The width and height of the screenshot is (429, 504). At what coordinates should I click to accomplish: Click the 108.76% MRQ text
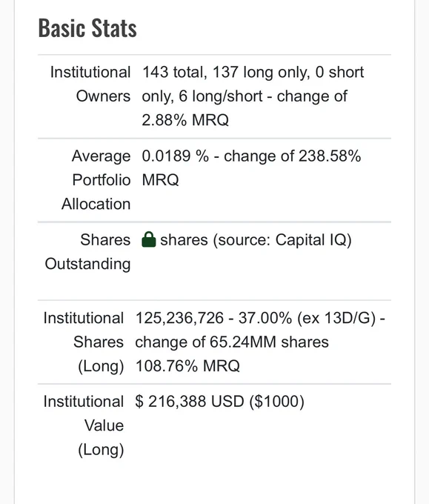(187, 366)
